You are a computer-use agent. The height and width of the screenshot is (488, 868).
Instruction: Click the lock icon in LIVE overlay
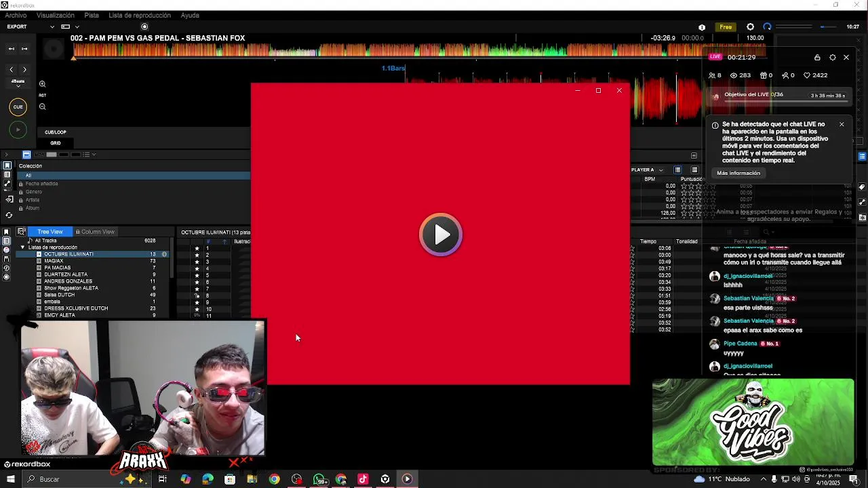pos(817,58)
